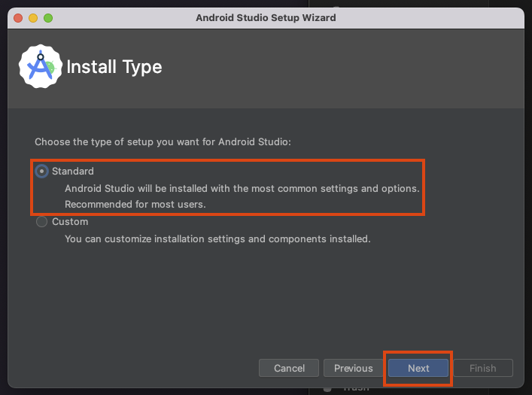
Task: Select the Standard install type radio button
Action: pyautogui.click(x=41, y=172)
